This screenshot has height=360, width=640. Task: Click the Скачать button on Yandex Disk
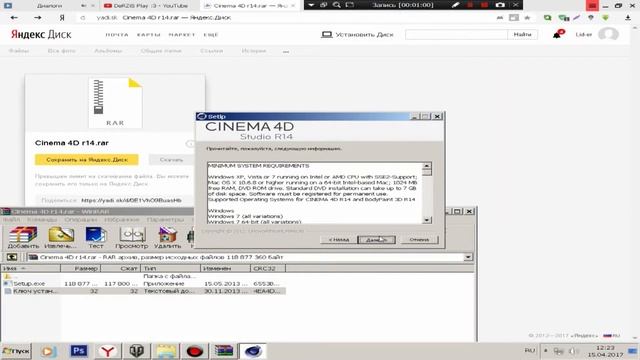(171, 160)
